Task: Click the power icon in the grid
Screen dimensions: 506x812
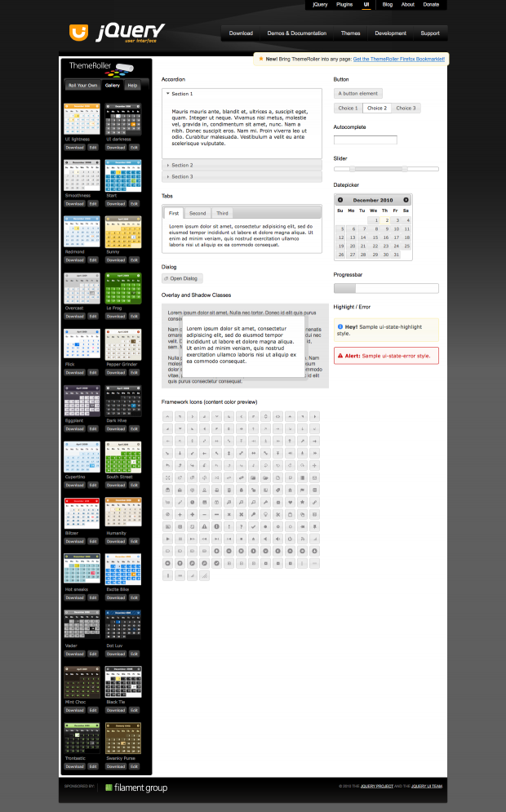Action: [290, 539]
